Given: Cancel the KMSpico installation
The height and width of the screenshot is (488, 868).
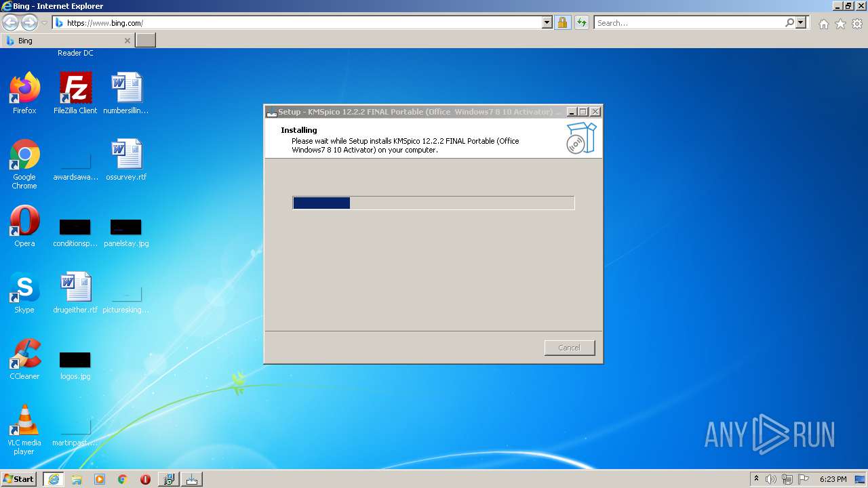Looking at the screenshot, I should [x=570, y=348].
